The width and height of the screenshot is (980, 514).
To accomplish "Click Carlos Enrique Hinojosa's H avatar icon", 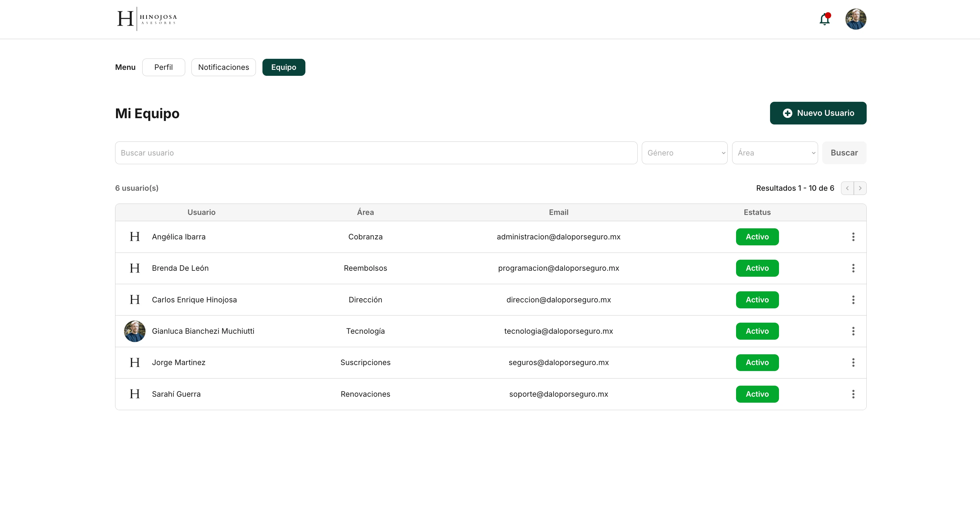I will click(135, 300).
